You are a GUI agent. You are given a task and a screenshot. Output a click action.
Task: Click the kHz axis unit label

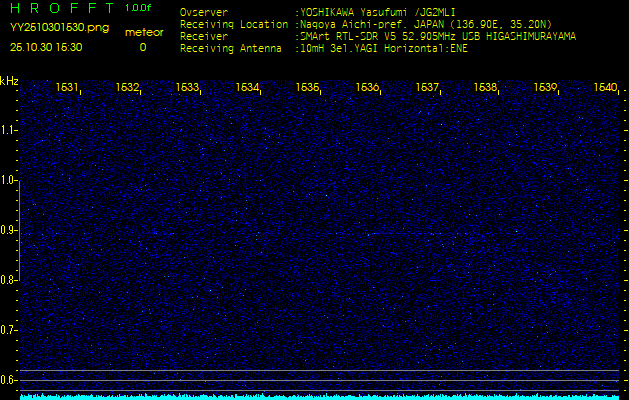coord(9,81)
